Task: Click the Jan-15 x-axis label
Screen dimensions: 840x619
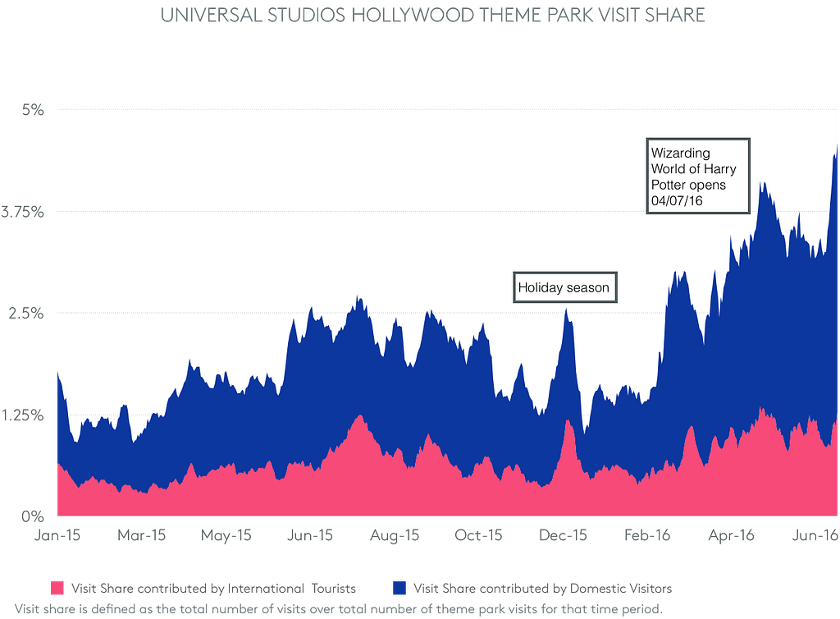Action: [x=57, y=535]
